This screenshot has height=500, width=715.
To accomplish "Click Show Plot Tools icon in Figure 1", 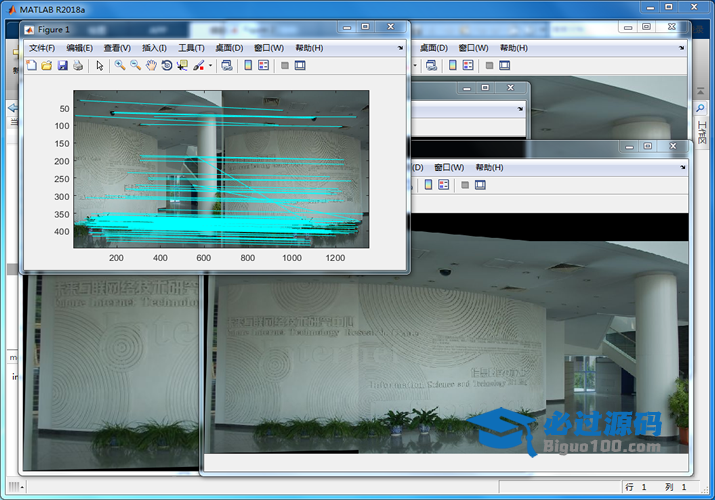I will pyautogui.click(x=299, y=66).
